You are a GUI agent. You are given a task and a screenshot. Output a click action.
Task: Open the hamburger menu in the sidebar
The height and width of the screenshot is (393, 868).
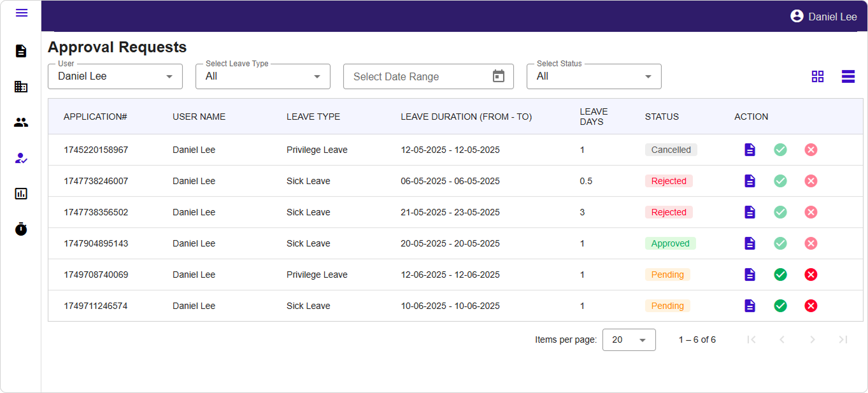coord(21,13)
